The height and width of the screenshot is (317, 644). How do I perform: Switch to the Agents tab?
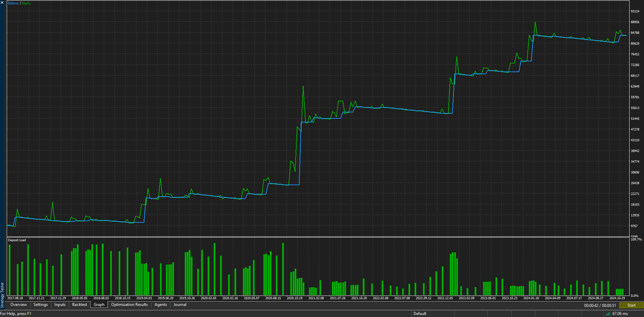pos(161,305)
